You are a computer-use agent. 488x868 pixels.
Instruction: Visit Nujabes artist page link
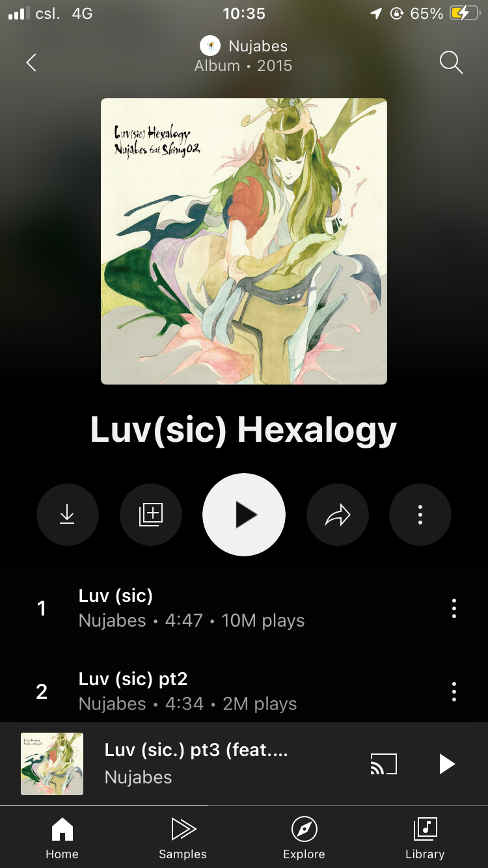(x=244, y=46)
